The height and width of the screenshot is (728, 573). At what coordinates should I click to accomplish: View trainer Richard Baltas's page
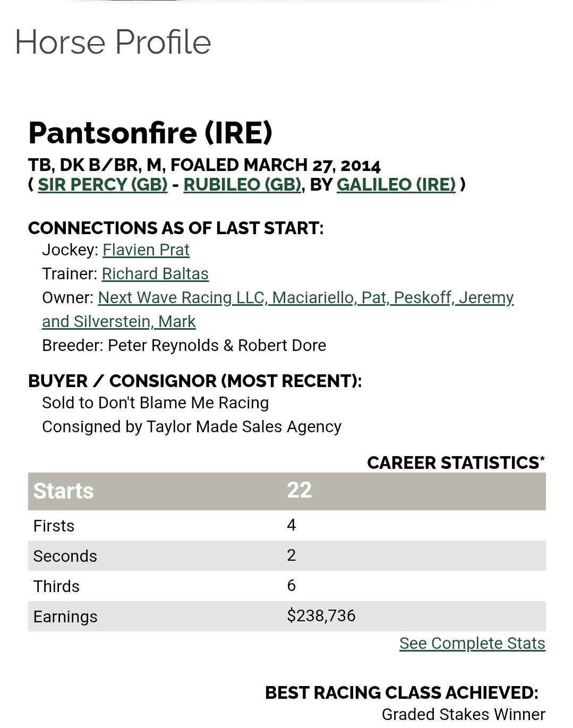coord(155,273)
